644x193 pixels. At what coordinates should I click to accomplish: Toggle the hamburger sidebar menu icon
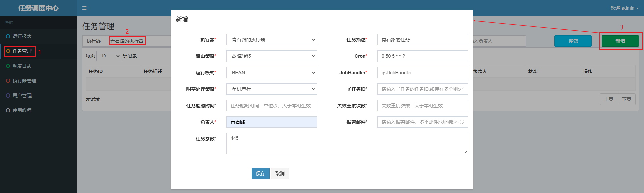84,8
